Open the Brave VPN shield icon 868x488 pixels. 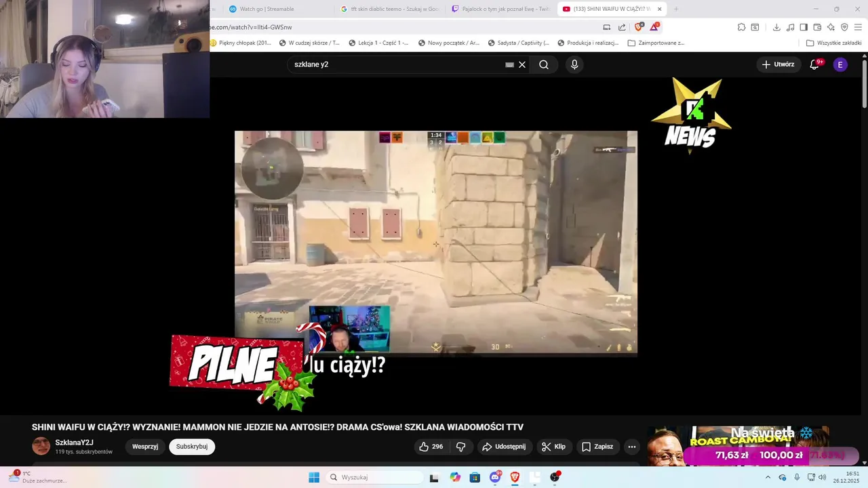coord(844,27)
